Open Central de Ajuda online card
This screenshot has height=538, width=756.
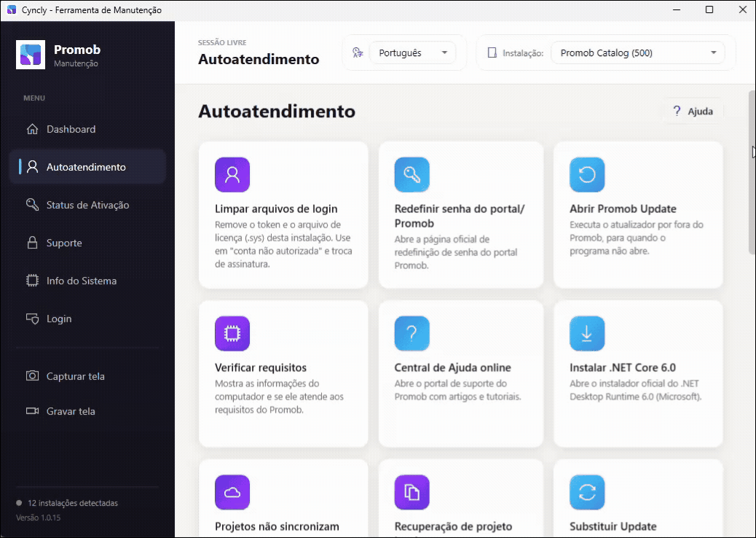coord(461,374)
